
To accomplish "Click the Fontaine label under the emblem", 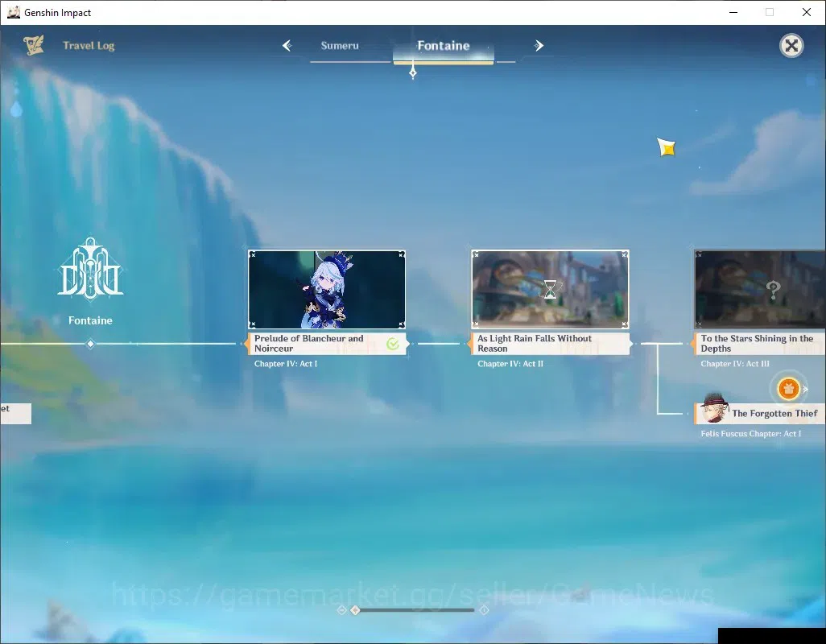I will click(x=90, y=320).
